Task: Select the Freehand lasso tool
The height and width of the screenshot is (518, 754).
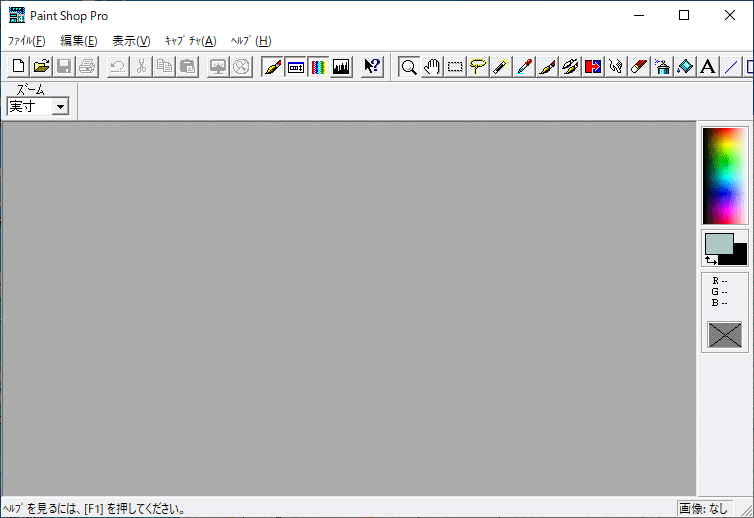Action: tap(478, 66)
